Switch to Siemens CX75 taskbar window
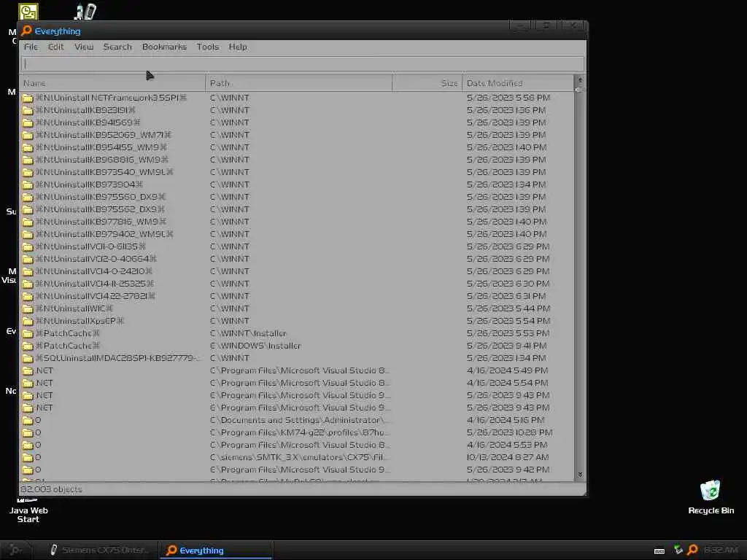 (98, 550)
